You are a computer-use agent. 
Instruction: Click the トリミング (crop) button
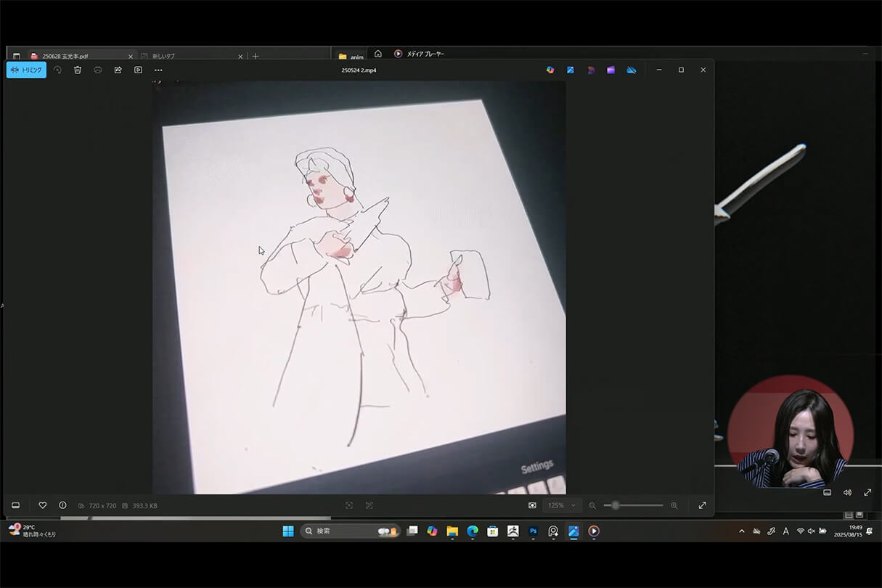pyautogui.click(x=26, y=70)
